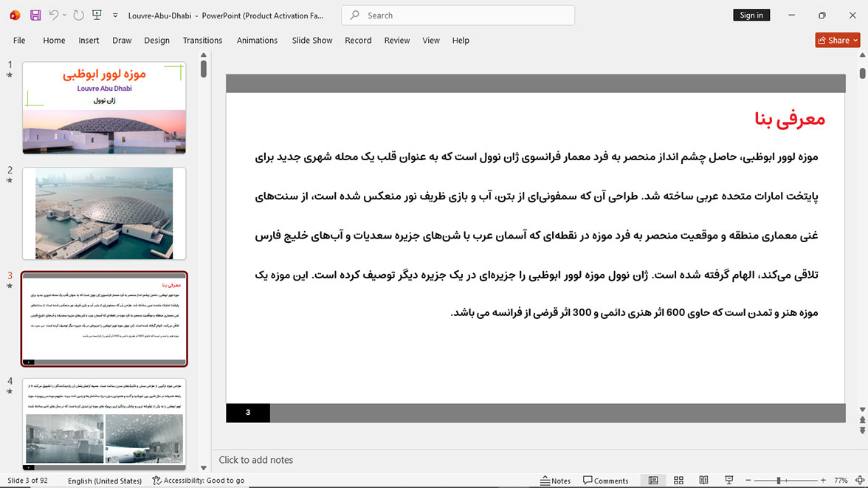Click transition star icon under slide 3

click(x=10, y=286)
